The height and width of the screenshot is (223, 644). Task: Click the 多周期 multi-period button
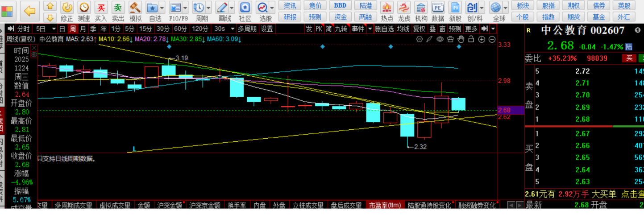[x=247, y=29]
